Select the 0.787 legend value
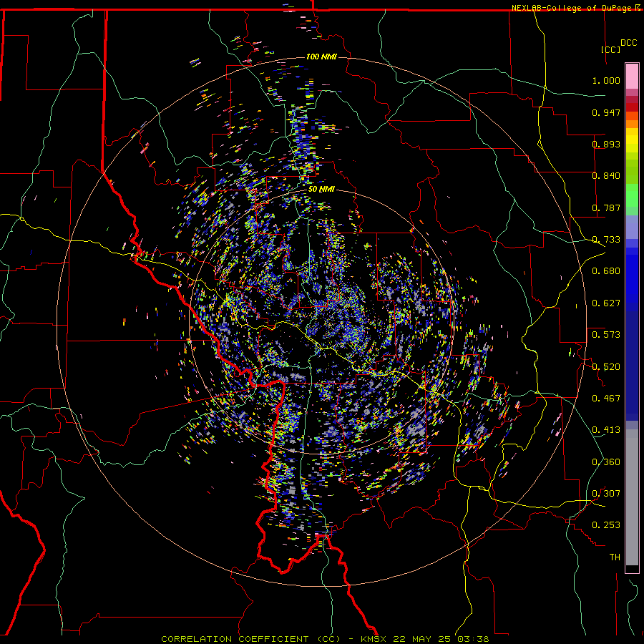 click(606, 208)
